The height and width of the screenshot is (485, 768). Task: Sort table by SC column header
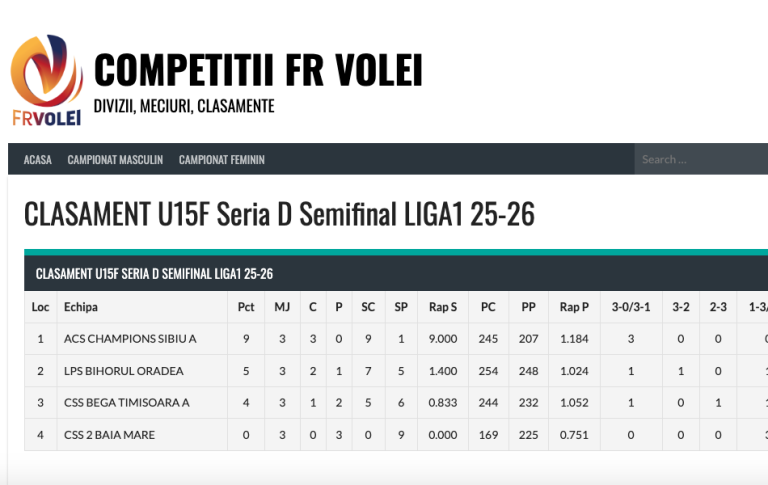(368, 307)
